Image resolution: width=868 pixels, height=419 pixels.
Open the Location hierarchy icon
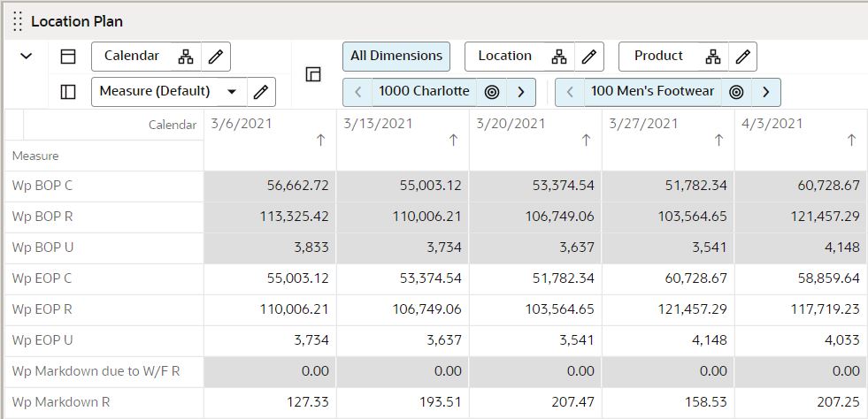[559, 57]
